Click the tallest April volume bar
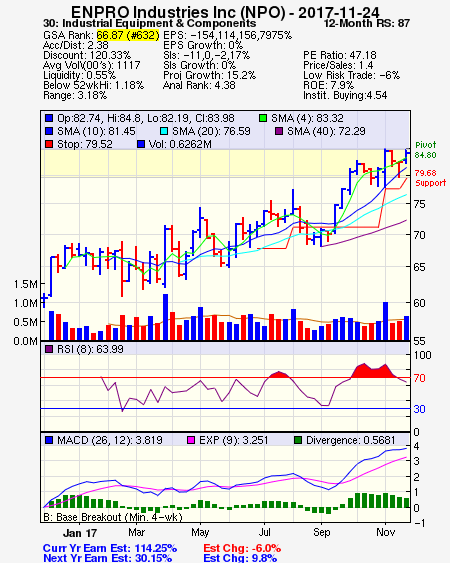 click(166, 317)
